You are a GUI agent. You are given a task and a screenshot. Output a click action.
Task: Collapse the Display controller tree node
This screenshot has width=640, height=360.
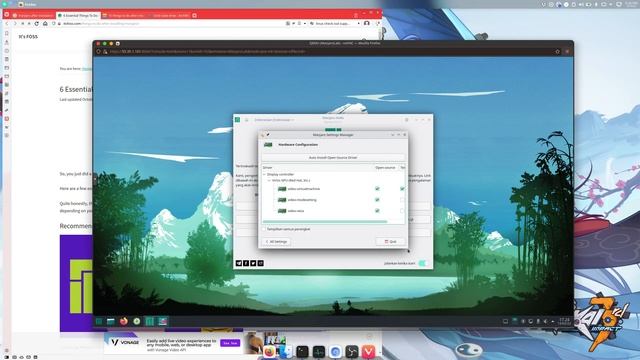(x=264, y=174)
